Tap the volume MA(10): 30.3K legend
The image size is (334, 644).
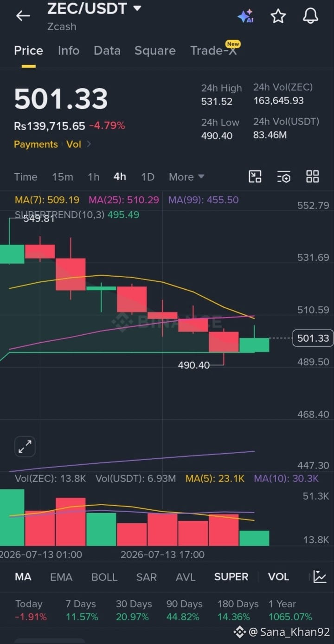286,479
